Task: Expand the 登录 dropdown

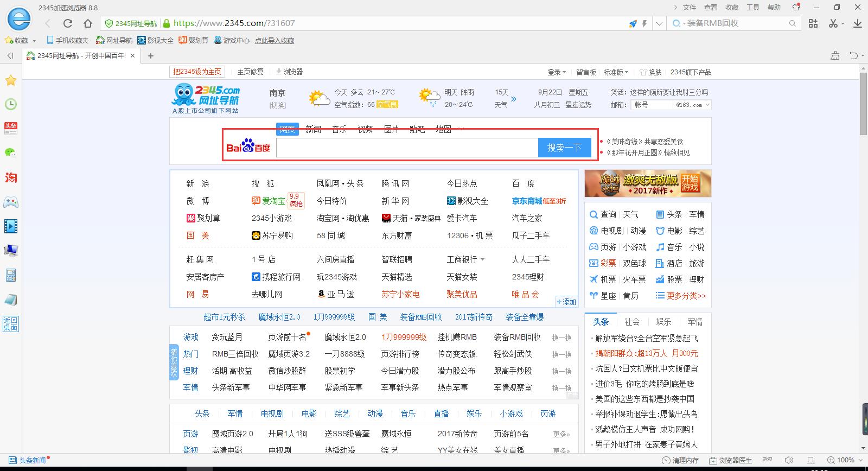Action: 556,72
